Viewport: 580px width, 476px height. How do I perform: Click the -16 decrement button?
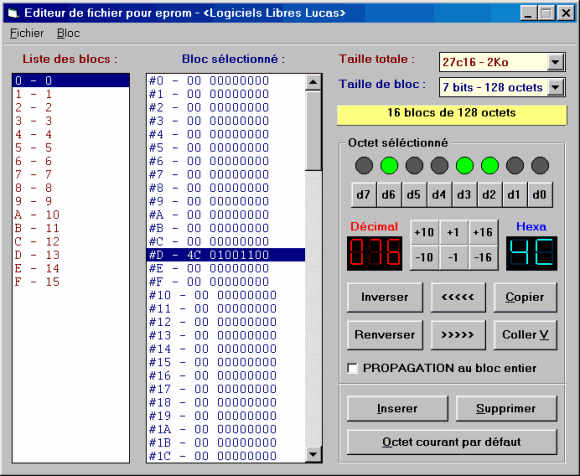coord(483,257)
